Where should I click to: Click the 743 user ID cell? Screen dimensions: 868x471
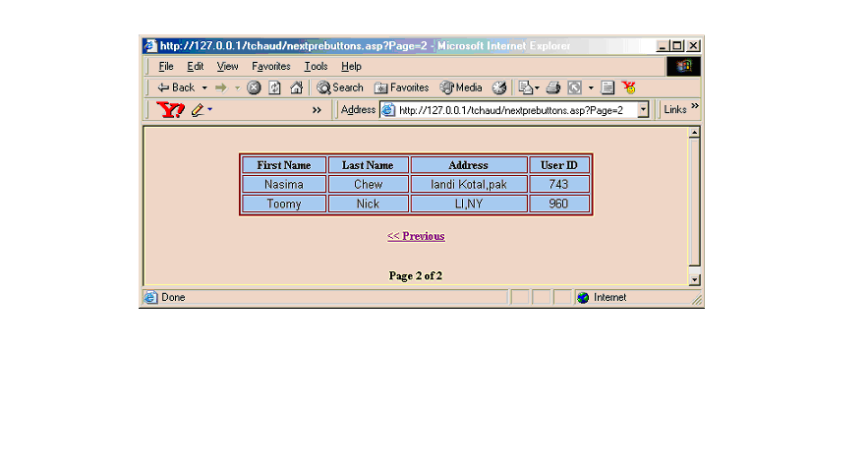pos(558,184)
